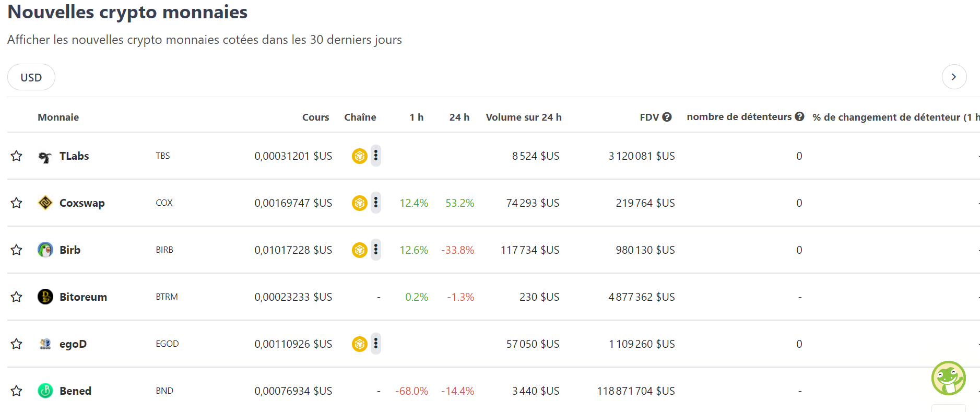Click price 0,00031201 $US

pos(293,156)
